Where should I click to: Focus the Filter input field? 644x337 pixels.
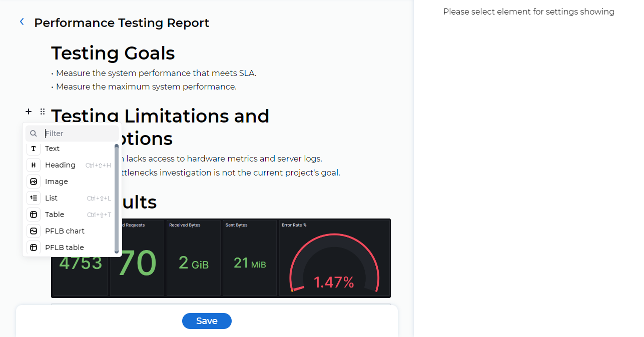tap(79, 133)
